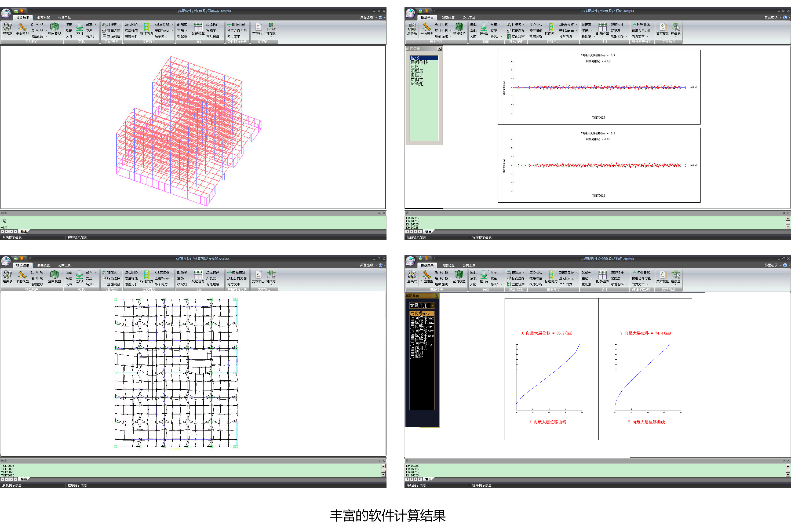Choose 惯性力 in the 时程分析 panel
This screenshot has width=791, height=532.
coord(417,75)
